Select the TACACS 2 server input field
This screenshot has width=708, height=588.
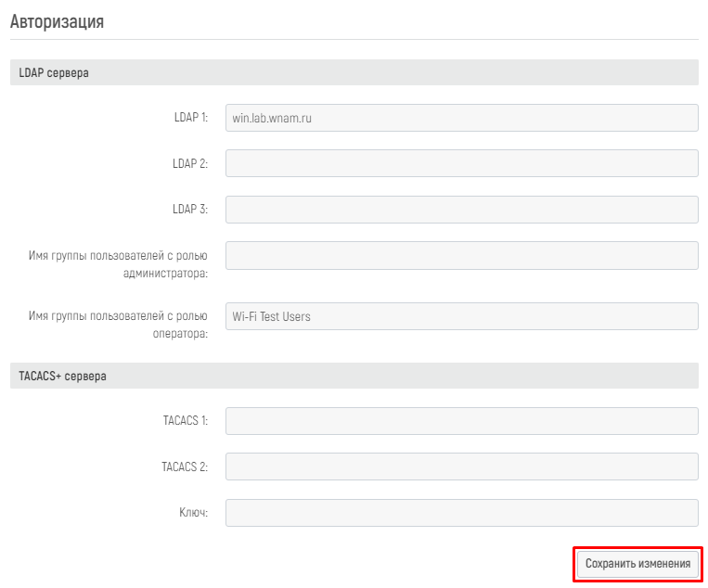(x=462, y=467)
